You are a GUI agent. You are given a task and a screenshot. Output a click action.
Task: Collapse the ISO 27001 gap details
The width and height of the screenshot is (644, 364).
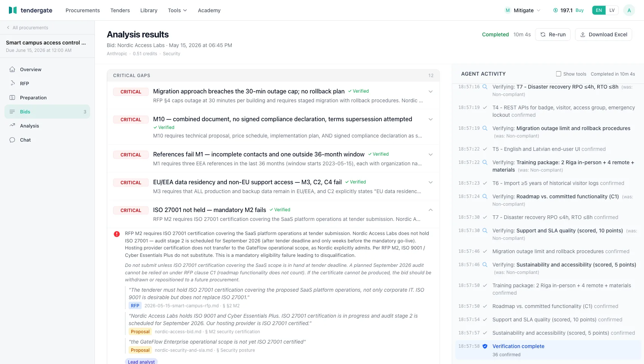(x=430, y=210)
